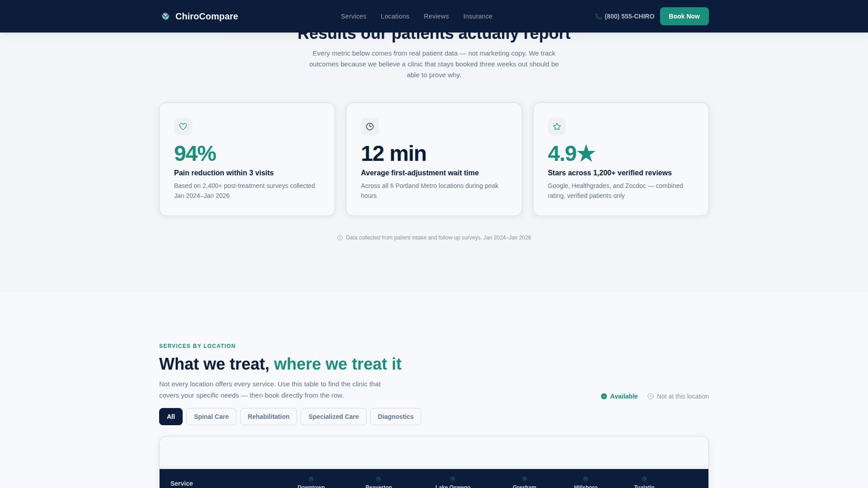Image resolution: width=868 pixels, height=488 pixels.
Task: Open the Services navigation menu
Action: click(353, 16)
